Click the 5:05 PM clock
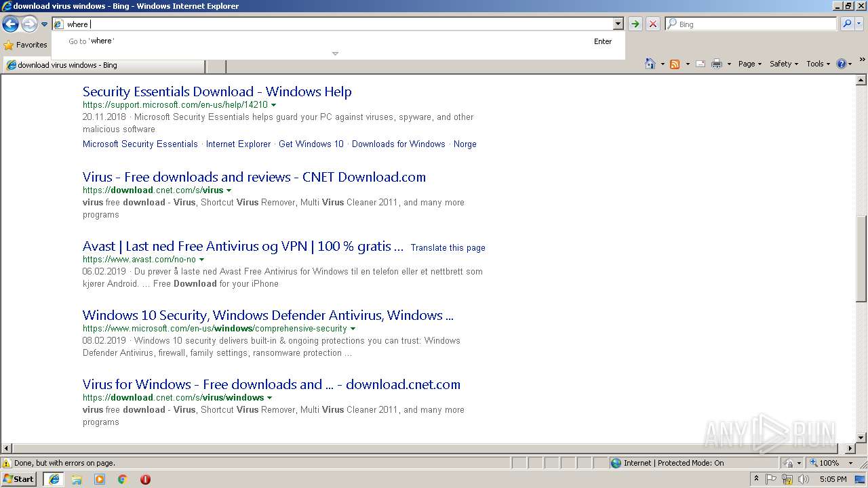Viewport: 868px width, 488px height. 833,479
